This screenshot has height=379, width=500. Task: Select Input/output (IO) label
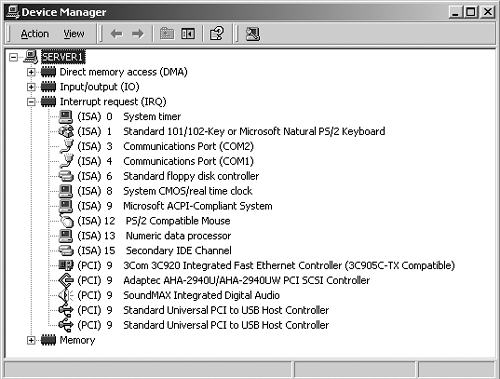coord(99,87)
